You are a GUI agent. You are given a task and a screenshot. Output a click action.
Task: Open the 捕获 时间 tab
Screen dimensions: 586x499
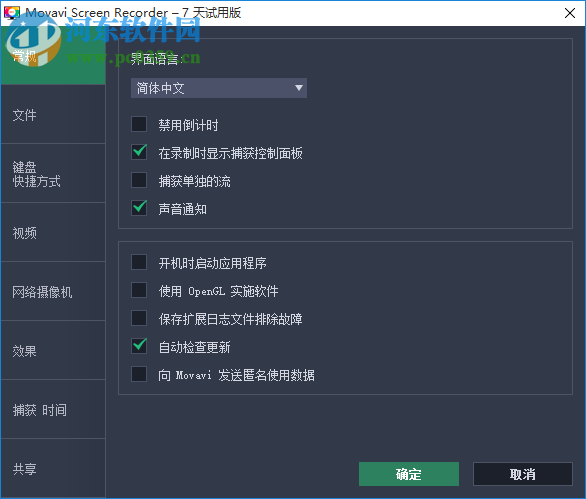pyautogui.click(x=53, y=410)
